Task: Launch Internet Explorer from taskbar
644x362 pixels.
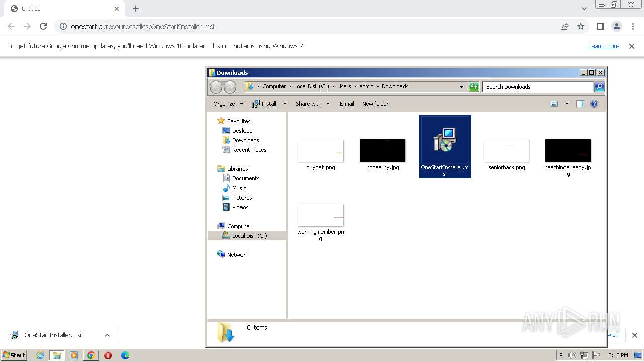Action: [40, 355]
